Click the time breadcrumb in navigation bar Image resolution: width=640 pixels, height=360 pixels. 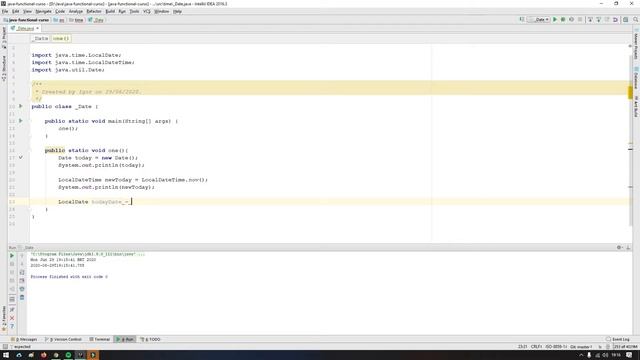tap(76, 20)
